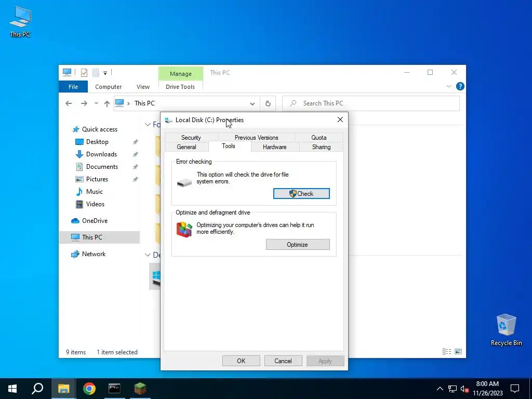Open Customize Quick Access Toolbar dropdown
The height and width of the screenshot is (399, 532).
[105, 73]
